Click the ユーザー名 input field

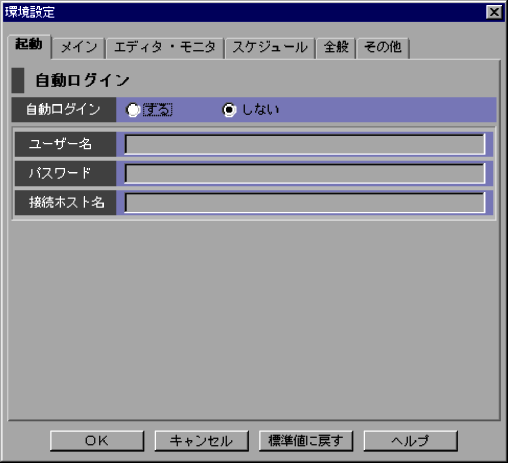[x=305, y=144]
